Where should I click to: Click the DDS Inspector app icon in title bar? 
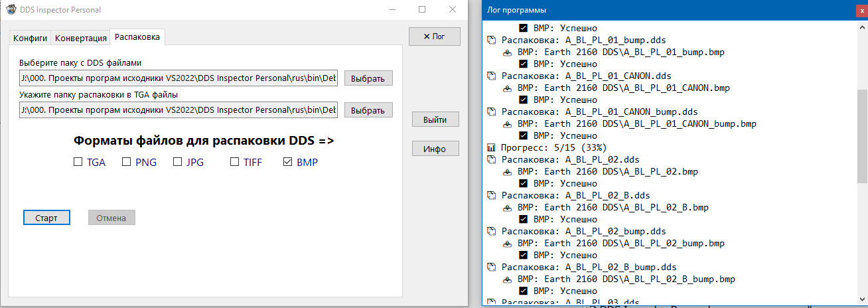point(11,10)
